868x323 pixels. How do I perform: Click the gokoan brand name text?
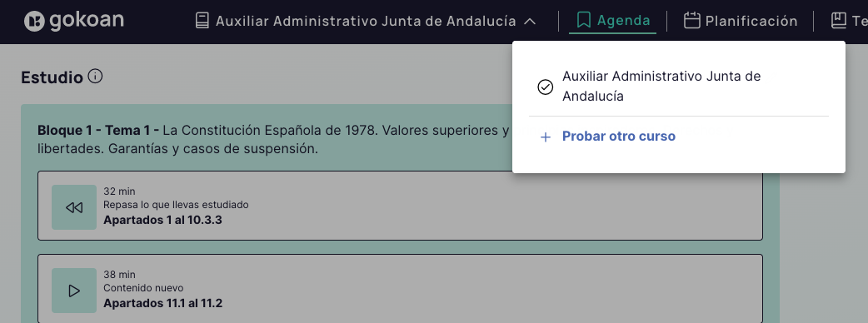click(x=87, y=21)
